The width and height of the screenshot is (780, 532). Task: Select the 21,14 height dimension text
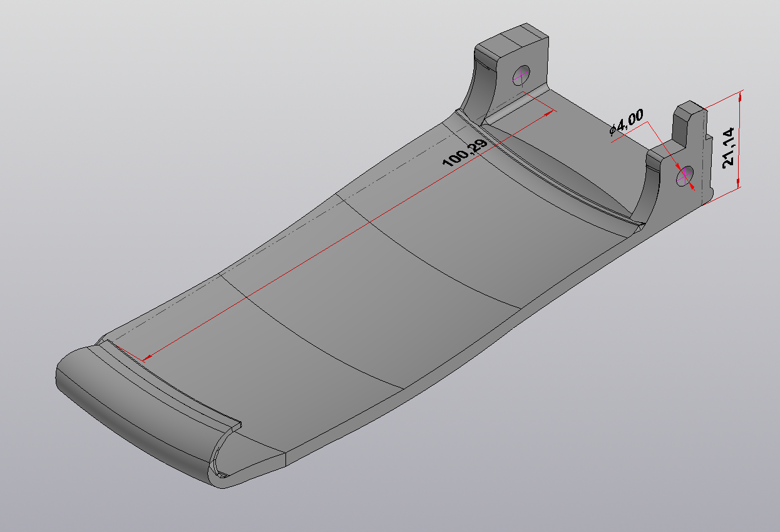pyautogui.click(x=727, y=148)
